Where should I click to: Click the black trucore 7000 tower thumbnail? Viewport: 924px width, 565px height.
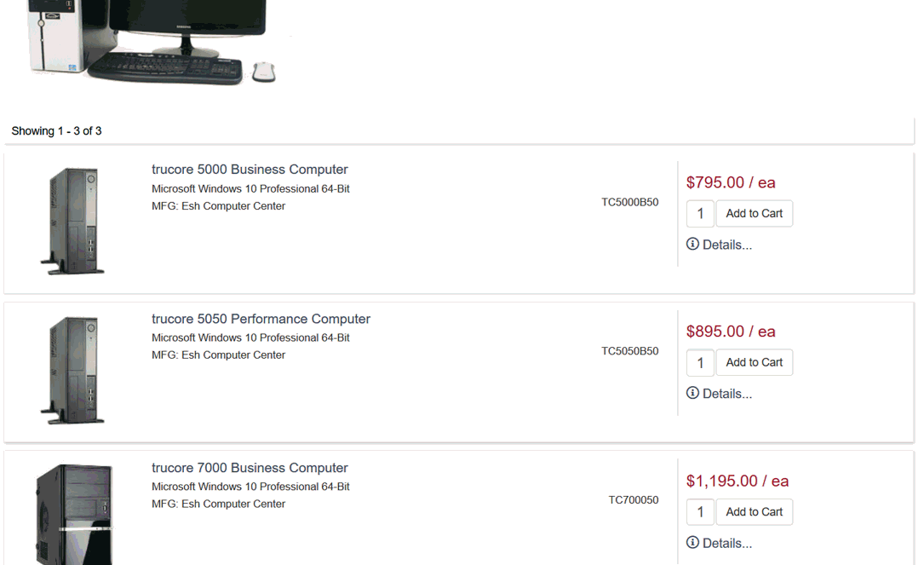point(75,515)
